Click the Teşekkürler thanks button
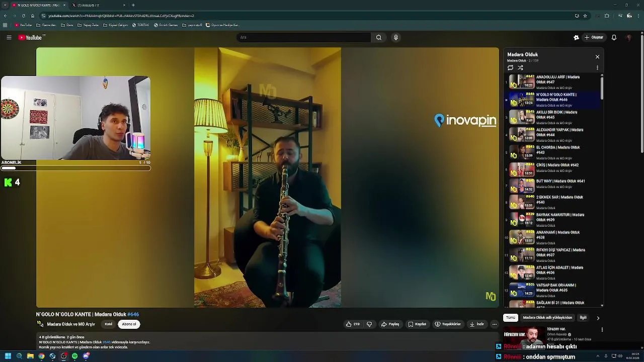Image resolution: width=644 pixels, height=362 pixels. (x=448, y=324)
